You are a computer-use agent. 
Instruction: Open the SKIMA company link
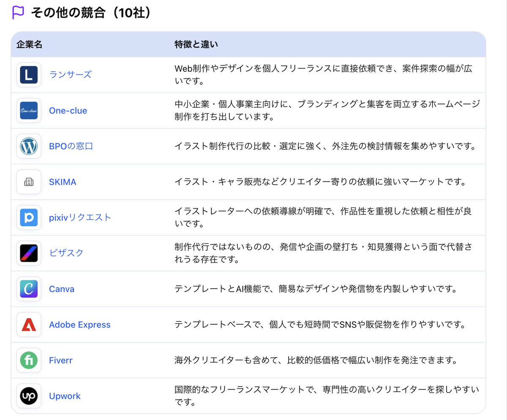(x=63, y=182)
